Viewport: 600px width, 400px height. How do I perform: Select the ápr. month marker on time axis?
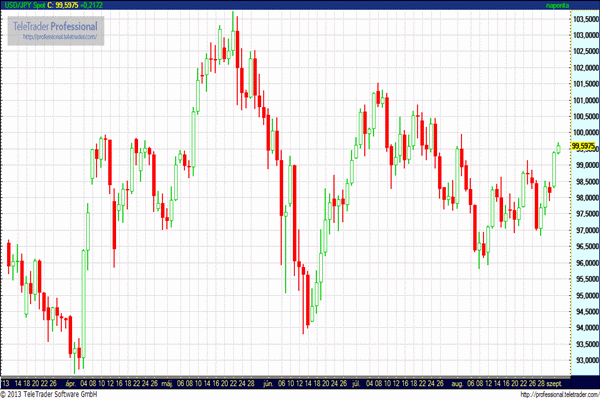point(71,382)
